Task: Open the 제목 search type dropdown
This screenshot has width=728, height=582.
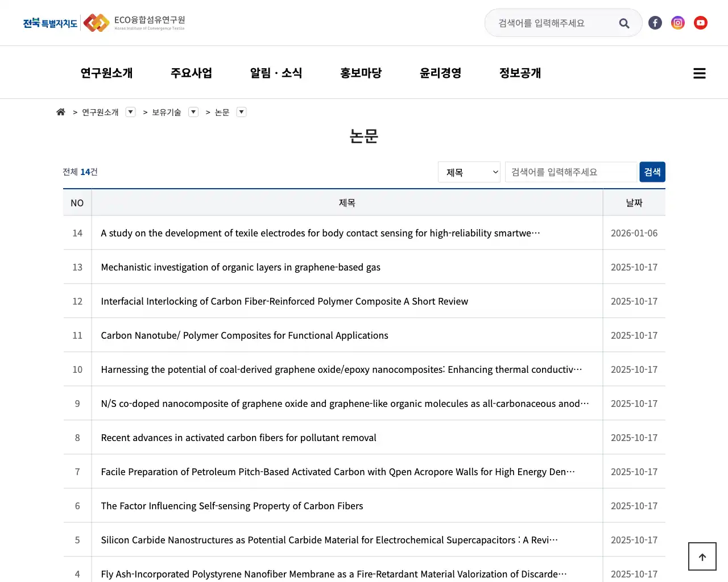Action: (469, 172)
